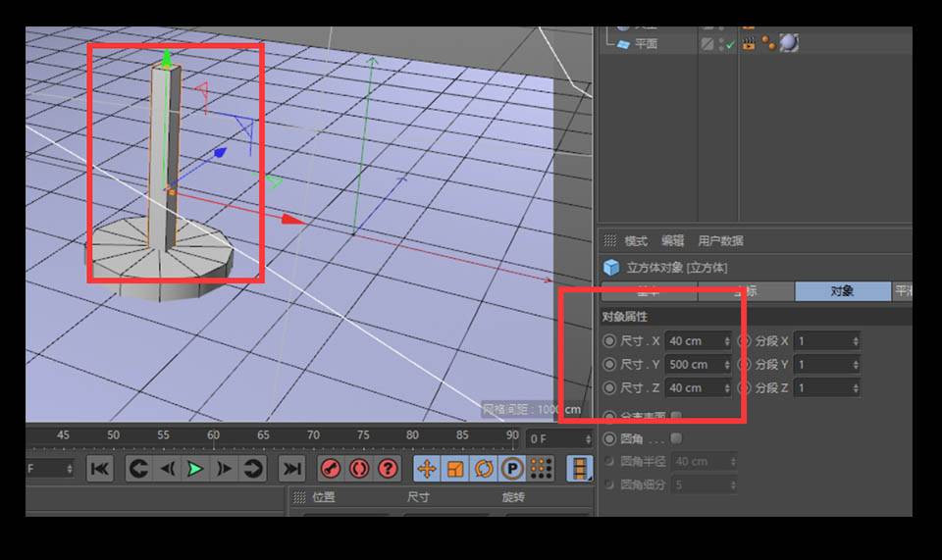Click the 分段 Y stepper arrows
Viewport: 942px width, 560px height.
pos(856,364)
